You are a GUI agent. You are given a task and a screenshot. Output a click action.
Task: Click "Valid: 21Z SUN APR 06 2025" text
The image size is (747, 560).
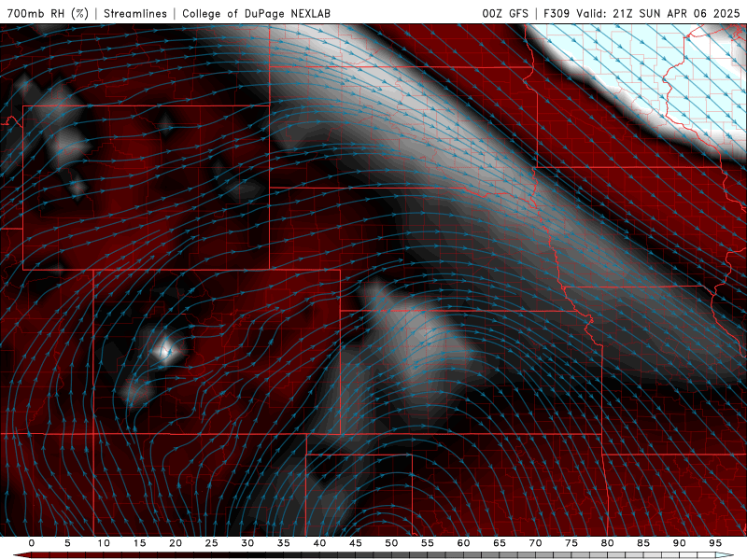pos(658,13)
